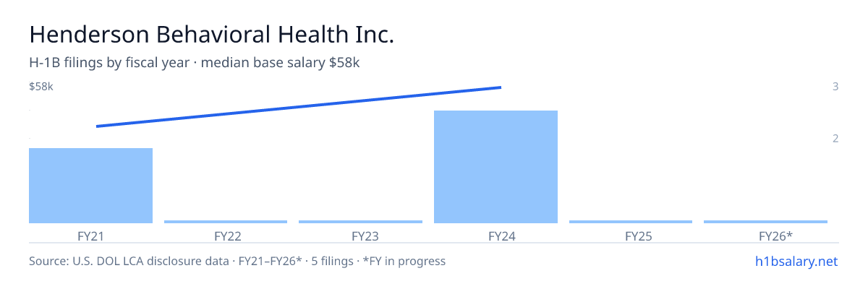Open the h1bsalary.net link
Screen dimensions: 868x289
pos(796,261)
